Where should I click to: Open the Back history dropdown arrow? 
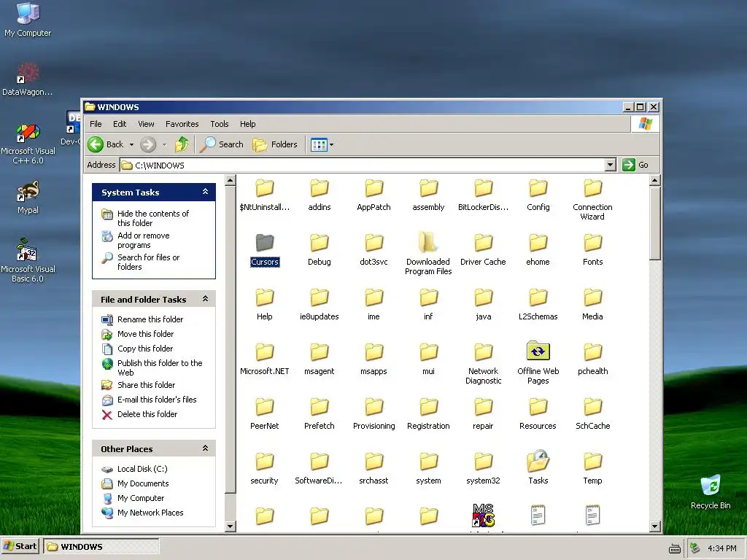coord(131,144)
